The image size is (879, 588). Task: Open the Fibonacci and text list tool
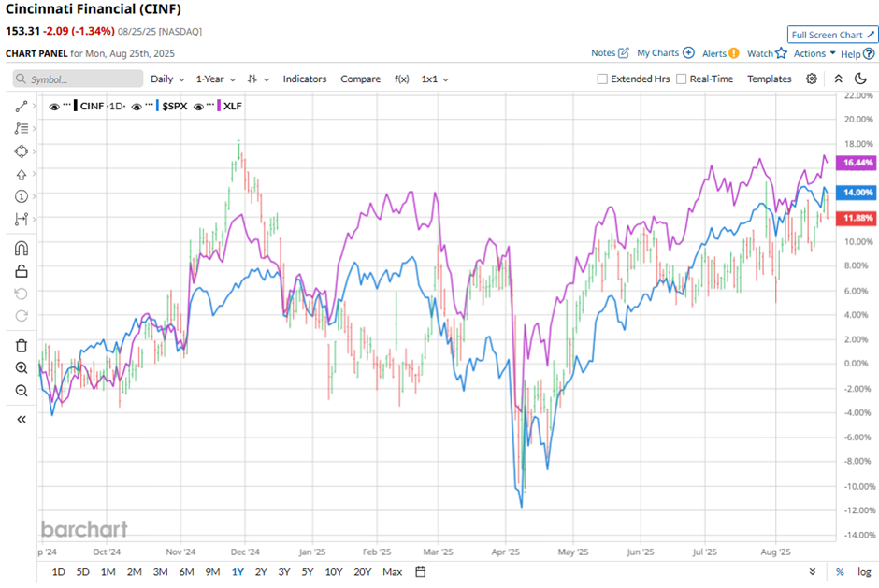[x=22, y=128]
